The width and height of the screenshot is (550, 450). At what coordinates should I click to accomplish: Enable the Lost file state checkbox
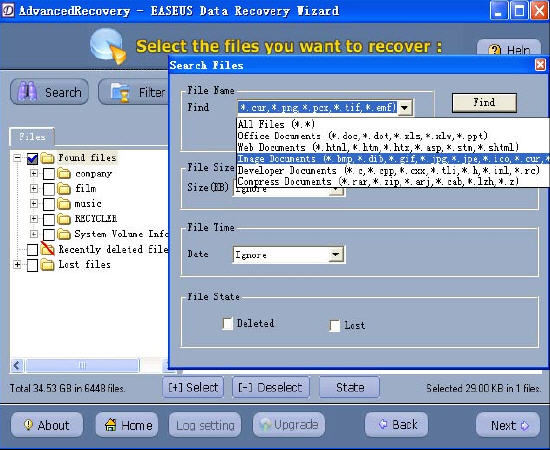pyautogui.click(x=335, y=325)
